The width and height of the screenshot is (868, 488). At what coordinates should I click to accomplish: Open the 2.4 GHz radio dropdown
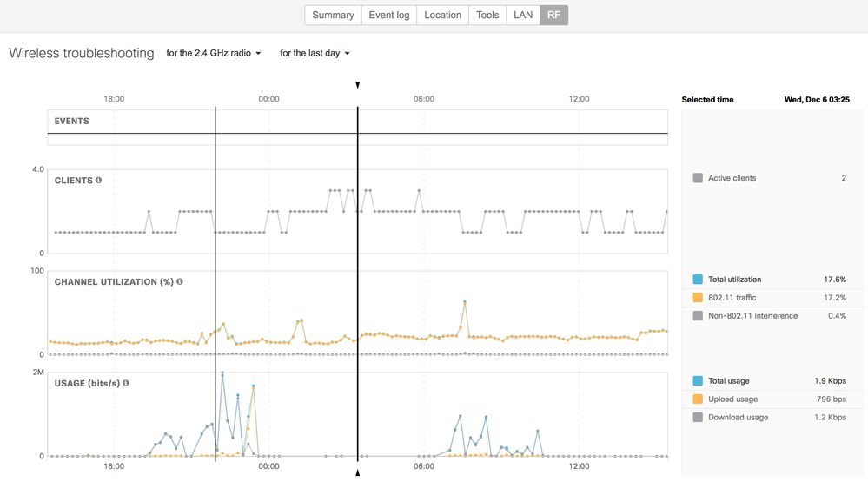coord(214,53)
